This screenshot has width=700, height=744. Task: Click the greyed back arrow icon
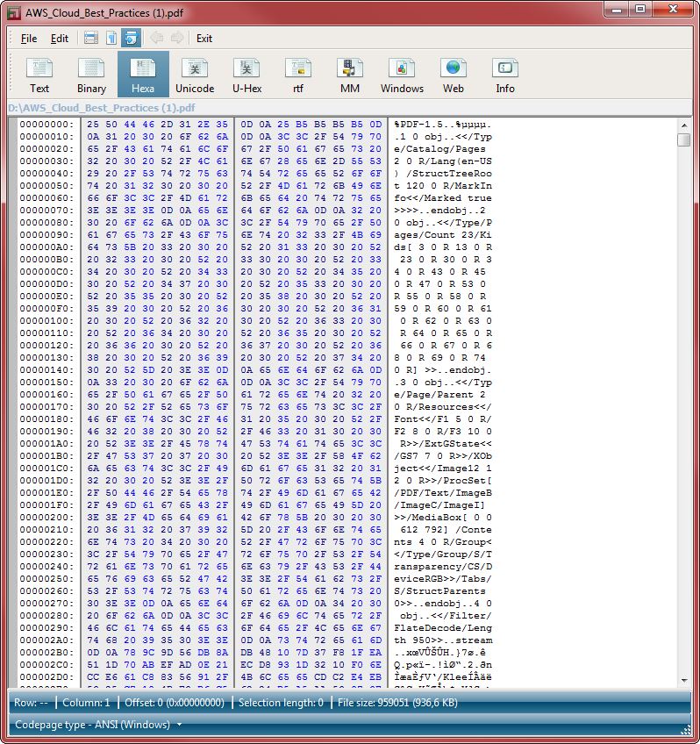[156, 38]
